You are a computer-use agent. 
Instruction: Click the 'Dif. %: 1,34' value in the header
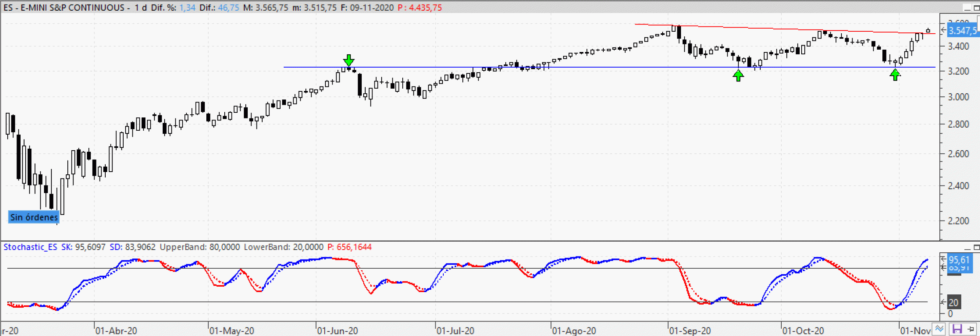point(173,8)
